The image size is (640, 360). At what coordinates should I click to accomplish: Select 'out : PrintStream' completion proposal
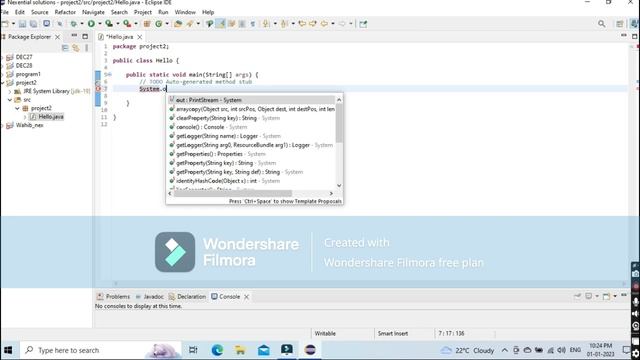[251, 100]
